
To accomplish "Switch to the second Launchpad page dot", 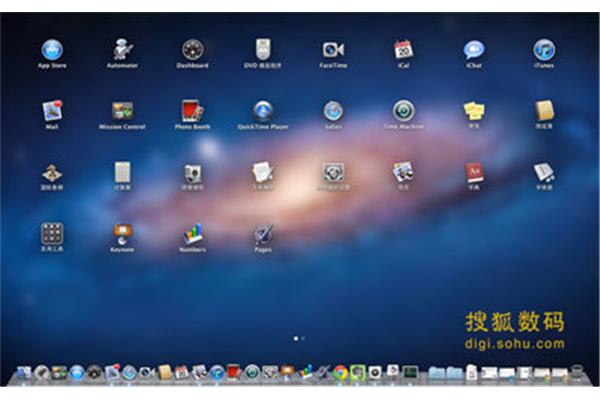I will (303, 338).
